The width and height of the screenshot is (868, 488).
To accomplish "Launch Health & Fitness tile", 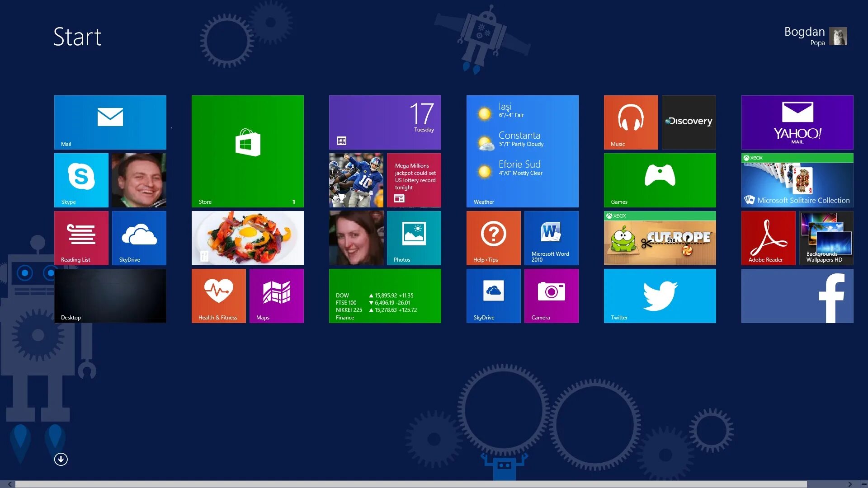I will (x=218, y=296).
